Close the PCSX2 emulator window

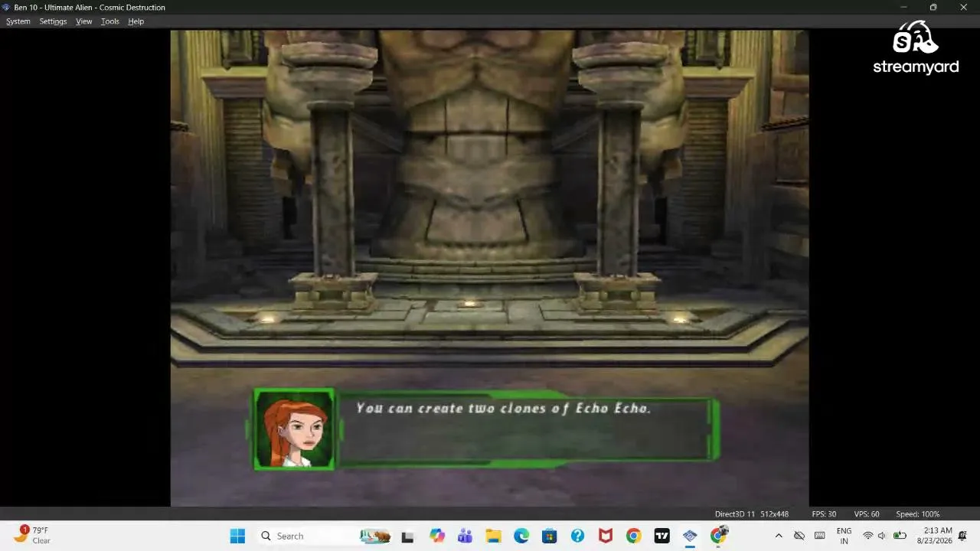pos(964,7)
